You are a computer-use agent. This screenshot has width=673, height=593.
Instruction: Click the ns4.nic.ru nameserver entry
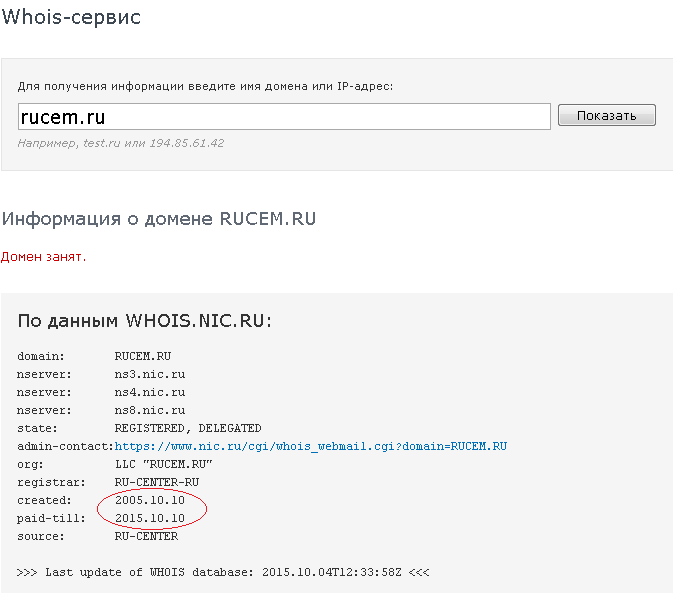point(149,392)
